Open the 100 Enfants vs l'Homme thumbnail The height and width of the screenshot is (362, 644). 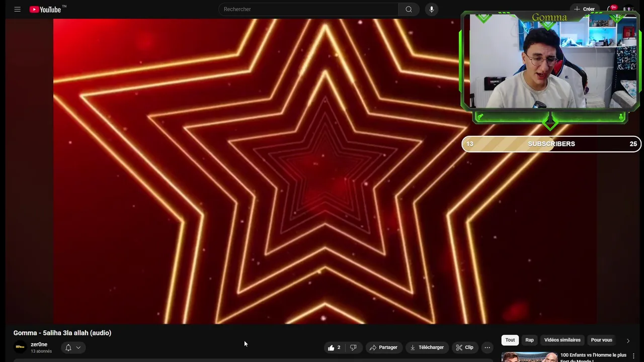(529, 357)
